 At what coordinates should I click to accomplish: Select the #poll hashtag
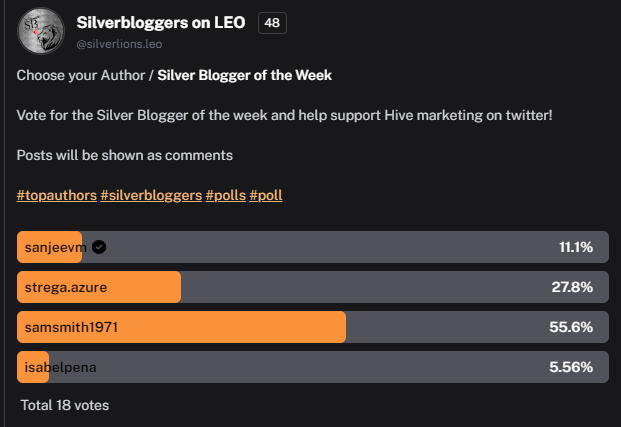[266, 195]
